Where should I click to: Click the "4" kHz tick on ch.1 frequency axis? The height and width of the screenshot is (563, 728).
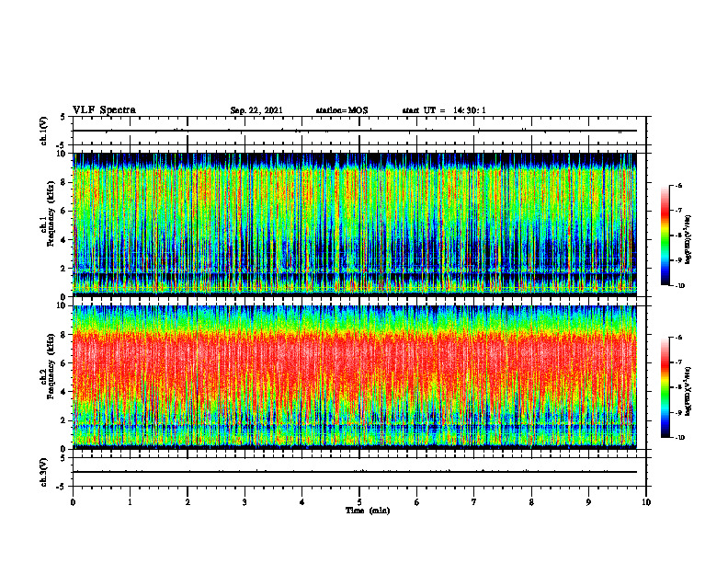pos(63,239)
